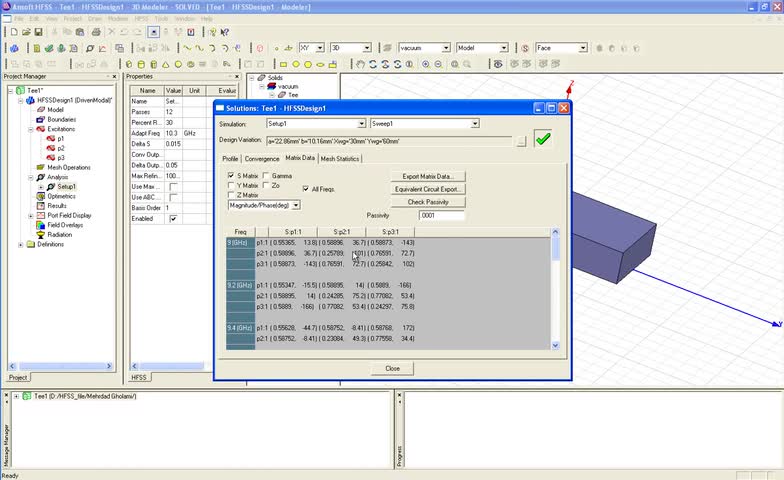784x480 pixels.
Task: Toggle the Use ABC checkbox in Properties
Action: pyautogui.click(x=173, y=197)
